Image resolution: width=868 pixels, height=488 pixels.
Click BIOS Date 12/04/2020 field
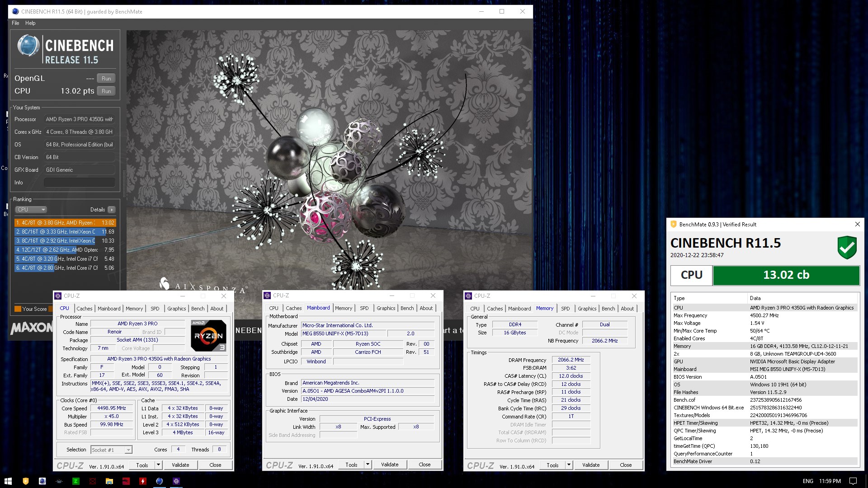point(368,399)
